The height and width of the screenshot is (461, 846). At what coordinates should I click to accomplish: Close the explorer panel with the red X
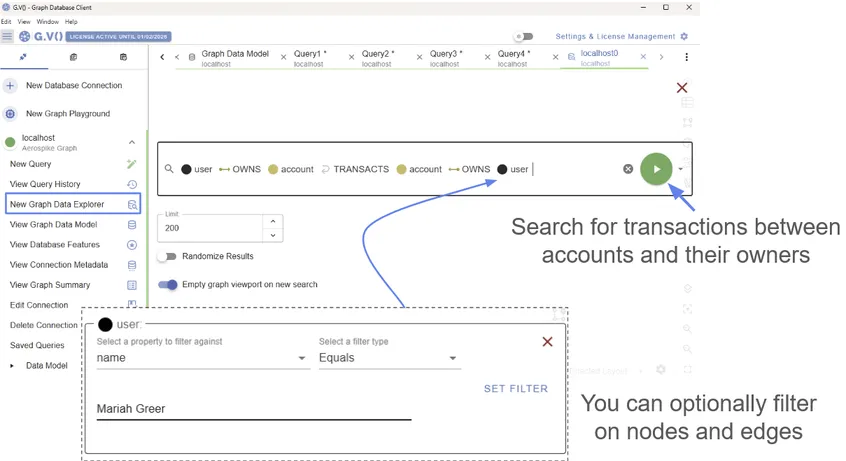tap(682, 87)
